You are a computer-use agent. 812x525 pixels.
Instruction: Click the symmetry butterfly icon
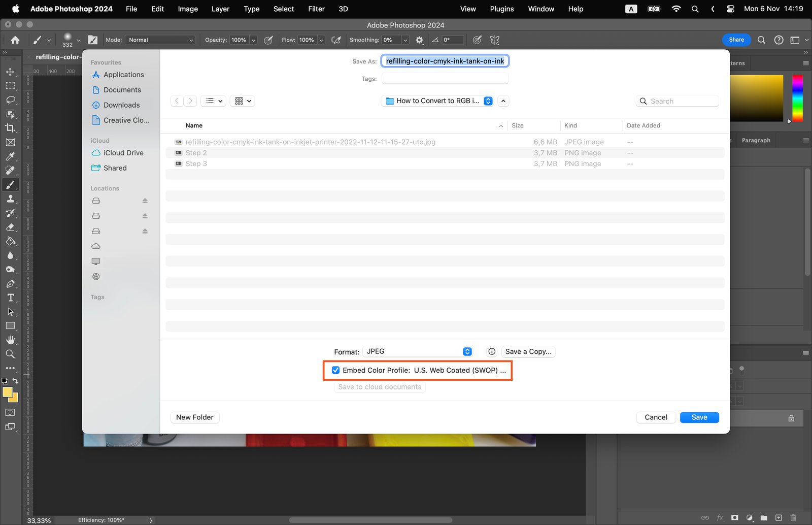tap(495, 40)
